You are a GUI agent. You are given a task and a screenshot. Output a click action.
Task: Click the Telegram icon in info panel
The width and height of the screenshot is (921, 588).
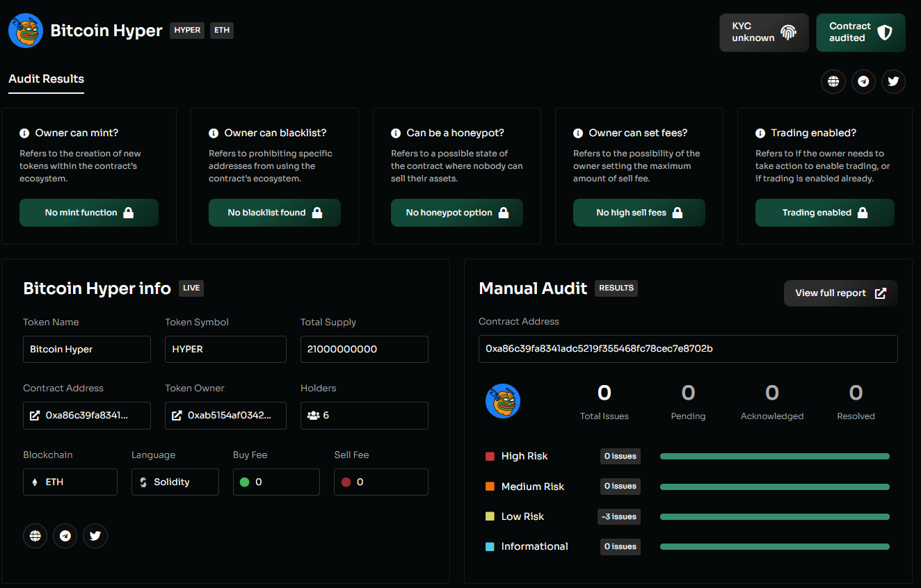pyautogui.click(x=65, y=536)
